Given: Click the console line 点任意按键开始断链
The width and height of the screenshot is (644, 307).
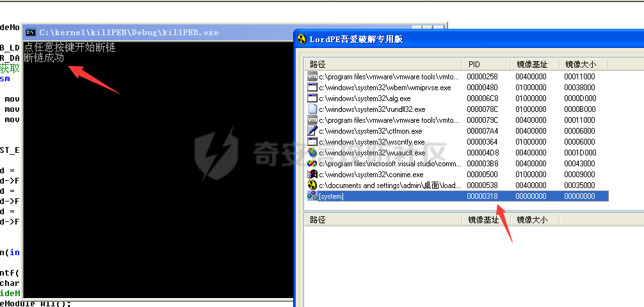Looking at the screenshot, I should pos(70,47).
